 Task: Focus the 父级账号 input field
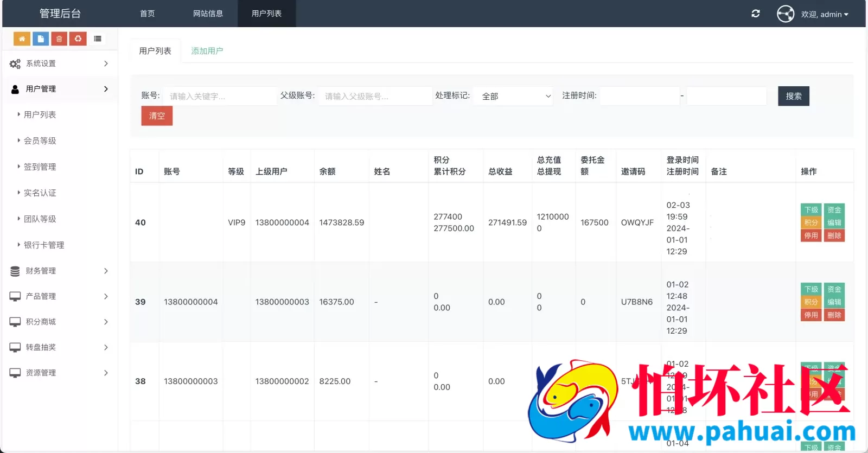[375, 96]
